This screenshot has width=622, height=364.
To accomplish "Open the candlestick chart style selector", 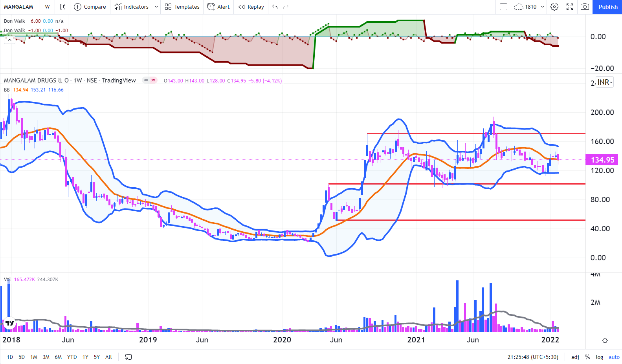I will coord(62,7).
